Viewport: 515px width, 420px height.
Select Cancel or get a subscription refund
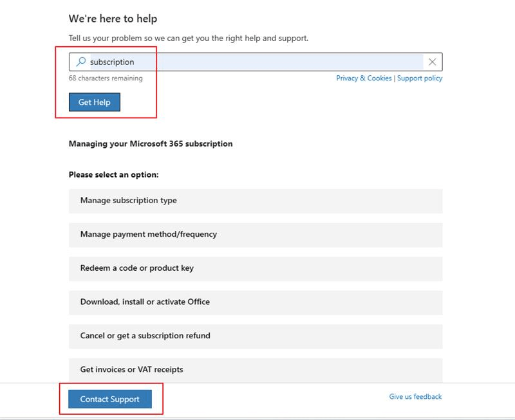click(x=256, y=336)
